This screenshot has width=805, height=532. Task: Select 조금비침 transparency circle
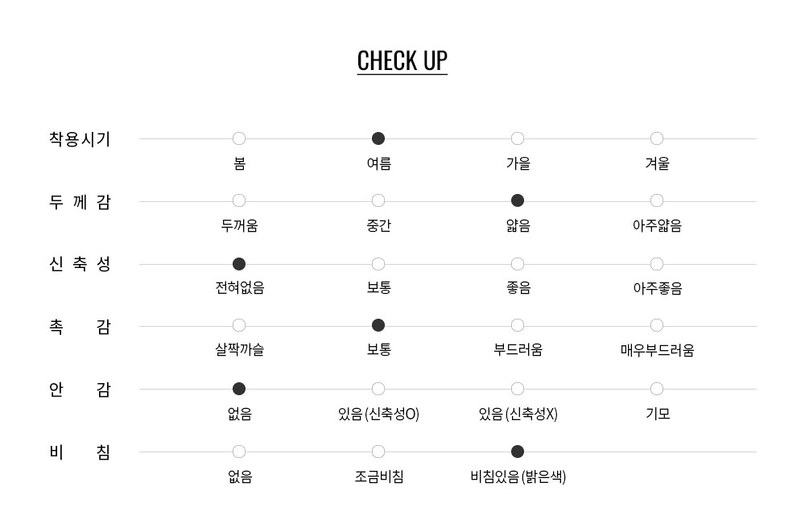378,452
